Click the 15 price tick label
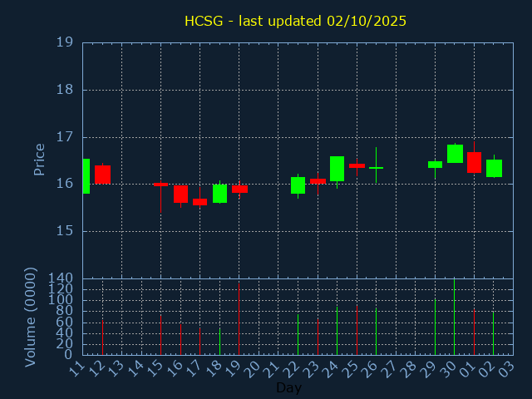This screenshot has height=399, width=532. [x=64, y=230]
